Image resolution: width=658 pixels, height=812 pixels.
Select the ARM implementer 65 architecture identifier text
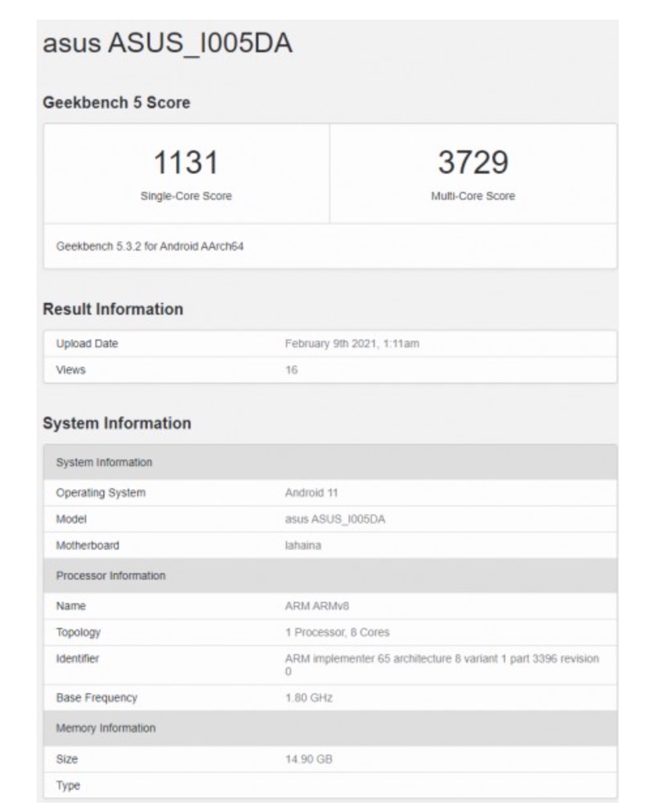click(442, 664)
